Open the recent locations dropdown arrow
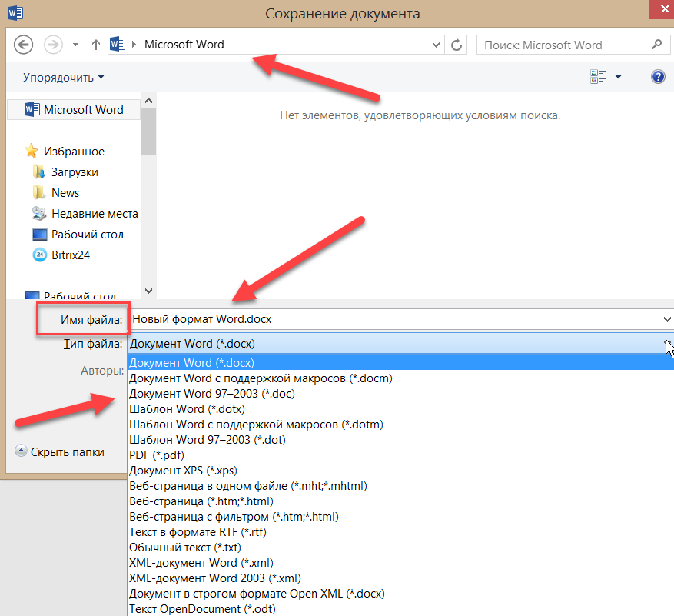The height and width of the screenshot is (616, 674). click(x=75, y=45)
